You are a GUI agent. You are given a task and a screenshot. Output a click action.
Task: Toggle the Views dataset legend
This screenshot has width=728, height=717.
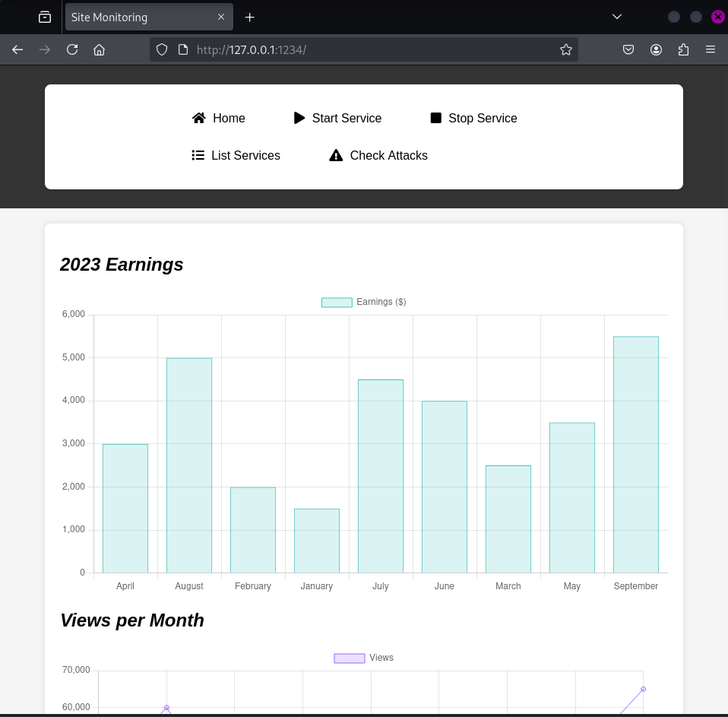click(x=366, y=658)
